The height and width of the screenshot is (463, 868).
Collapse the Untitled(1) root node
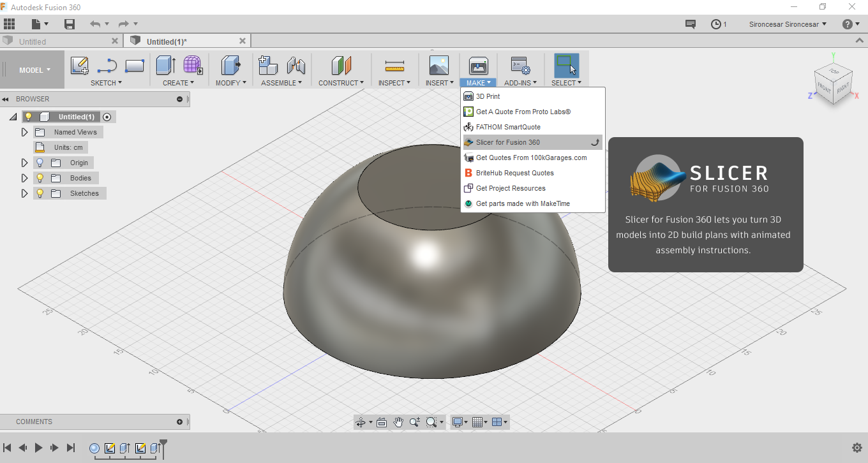pyautogui.click(x=13, y=117)
